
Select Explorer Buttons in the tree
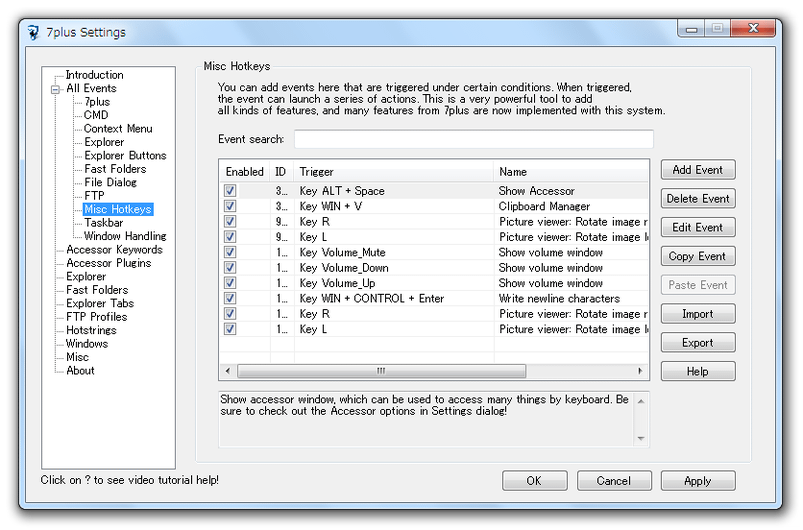coord(125,156)
